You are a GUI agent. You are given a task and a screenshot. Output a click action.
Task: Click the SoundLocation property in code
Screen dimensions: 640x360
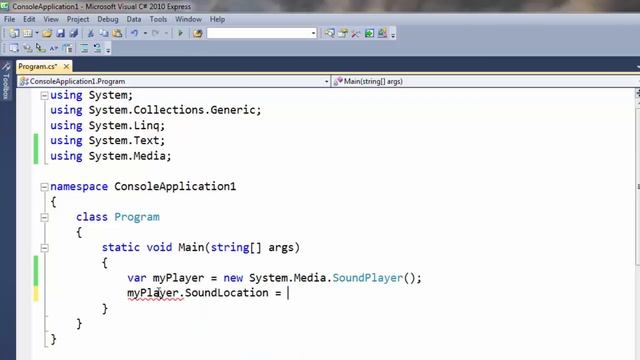[x=227, y=293]
